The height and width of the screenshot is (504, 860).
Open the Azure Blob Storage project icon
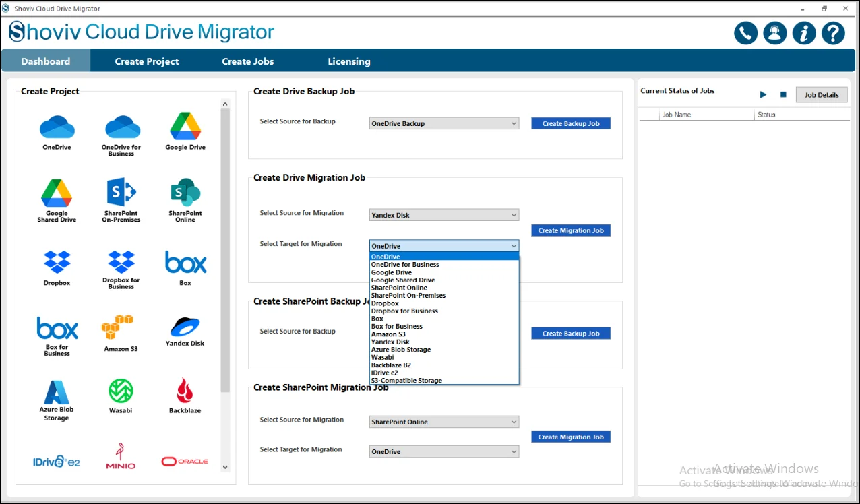tap(57, 401)
